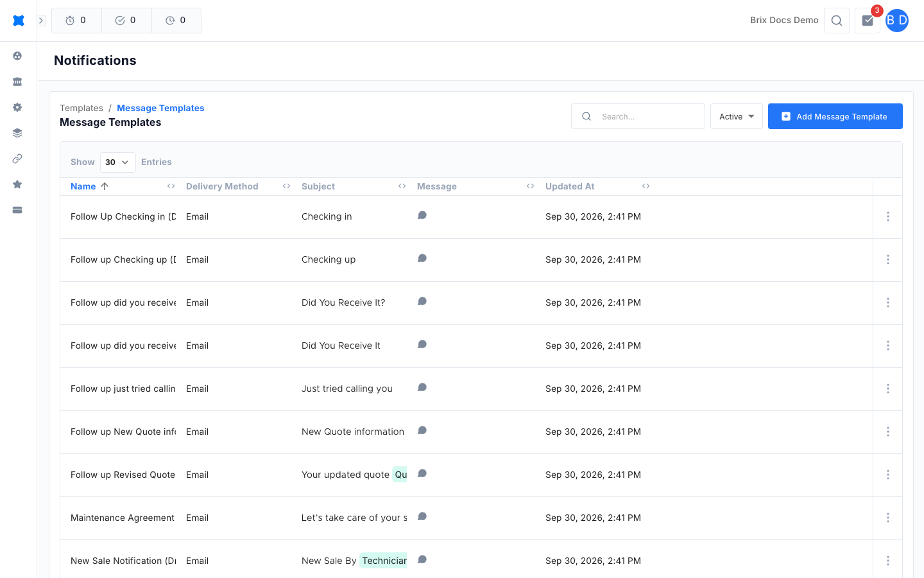The height and width of the screenshot is (578, 924).
Task: Open row actions for Checking up row
Action: [x=888, y=259]
